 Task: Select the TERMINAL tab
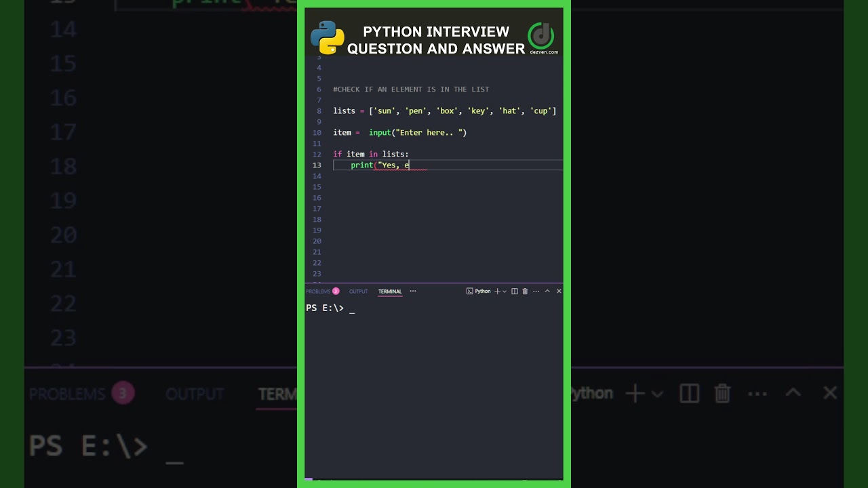pyautogui.click(x=390, y=291)
